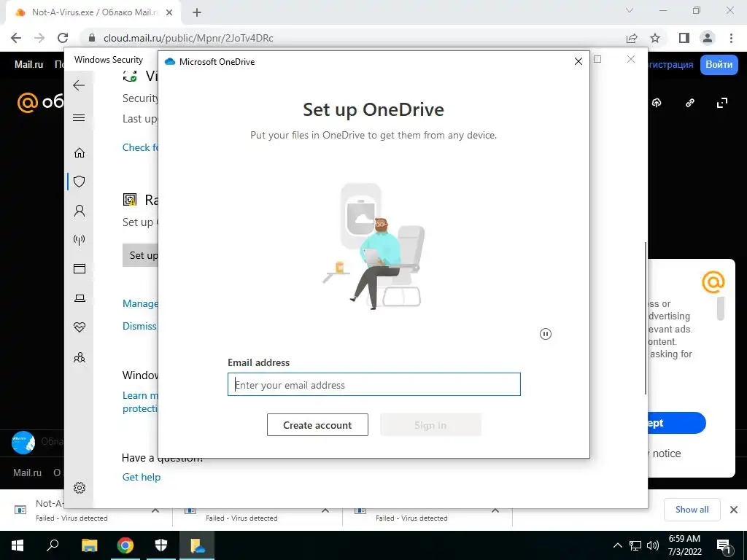
Task: Click the Windows Security vertical scrollbar
Action: pyautogui.click(x=646, y=318)
